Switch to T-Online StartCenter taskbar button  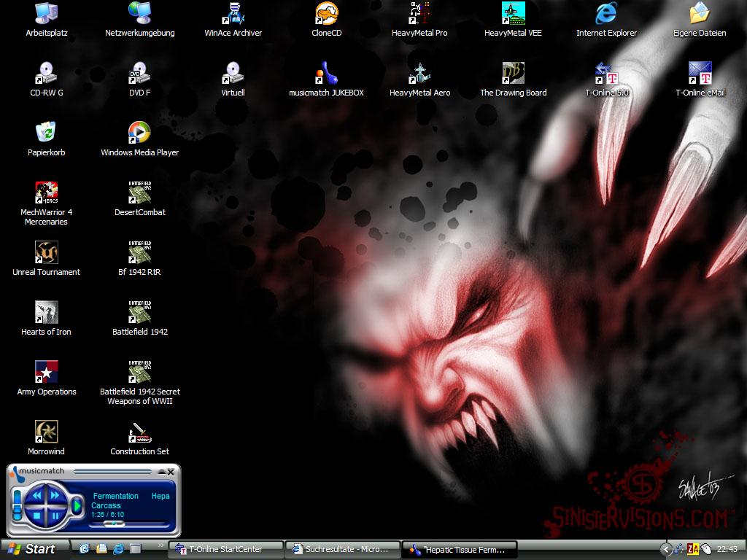click(x=225, y=550)
